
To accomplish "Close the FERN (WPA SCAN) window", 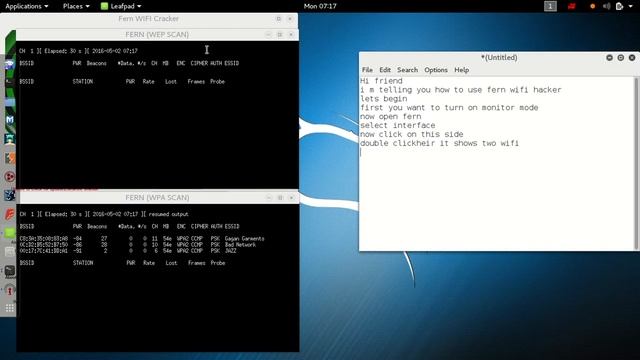I will pyautogui.click(x=291, y=198).
